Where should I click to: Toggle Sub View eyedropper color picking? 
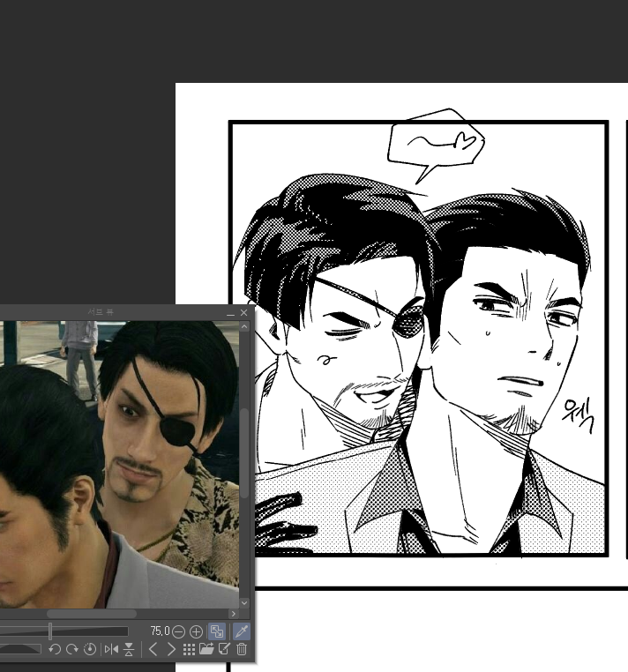[x=242, y=631]
